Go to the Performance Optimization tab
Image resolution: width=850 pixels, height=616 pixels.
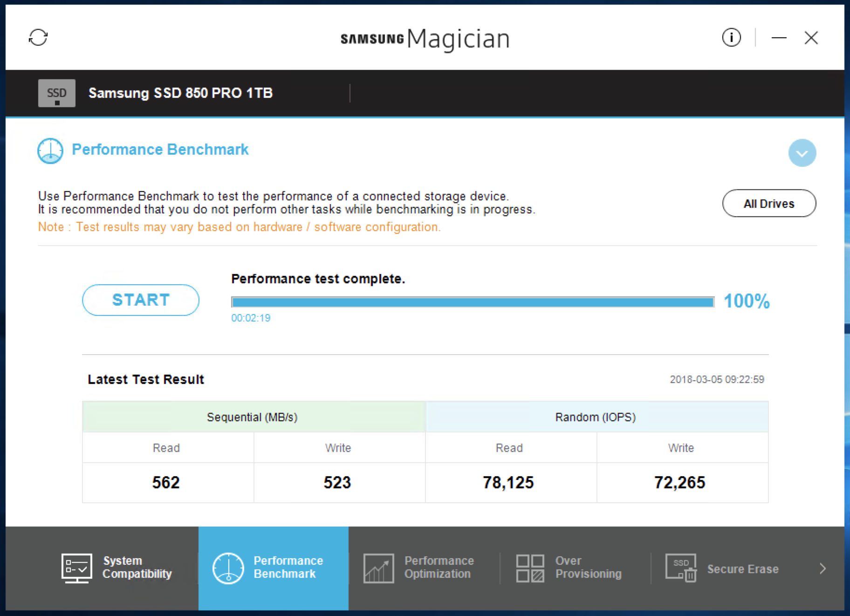439,568
